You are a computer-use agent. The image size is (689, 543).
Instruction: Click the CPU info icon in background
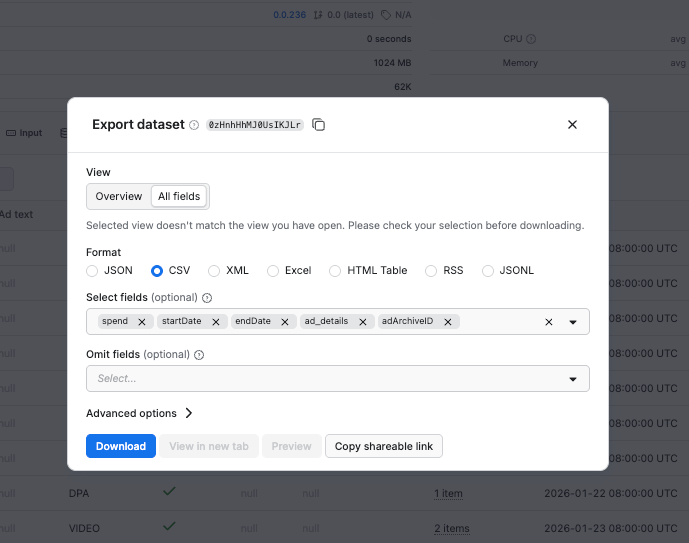tap(531, 39)
